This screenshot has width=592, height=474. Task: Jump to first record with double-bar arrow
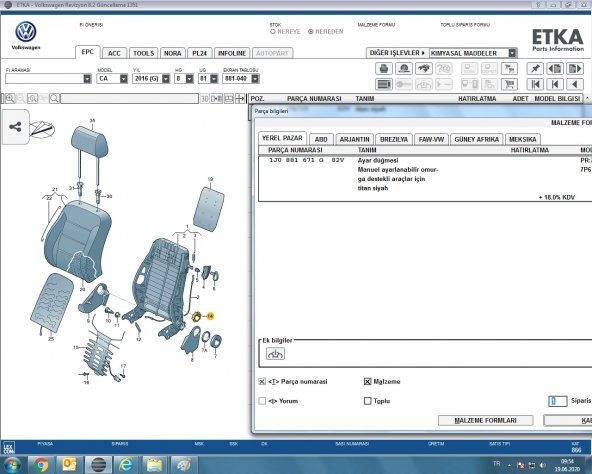click(x=535, y=84)
